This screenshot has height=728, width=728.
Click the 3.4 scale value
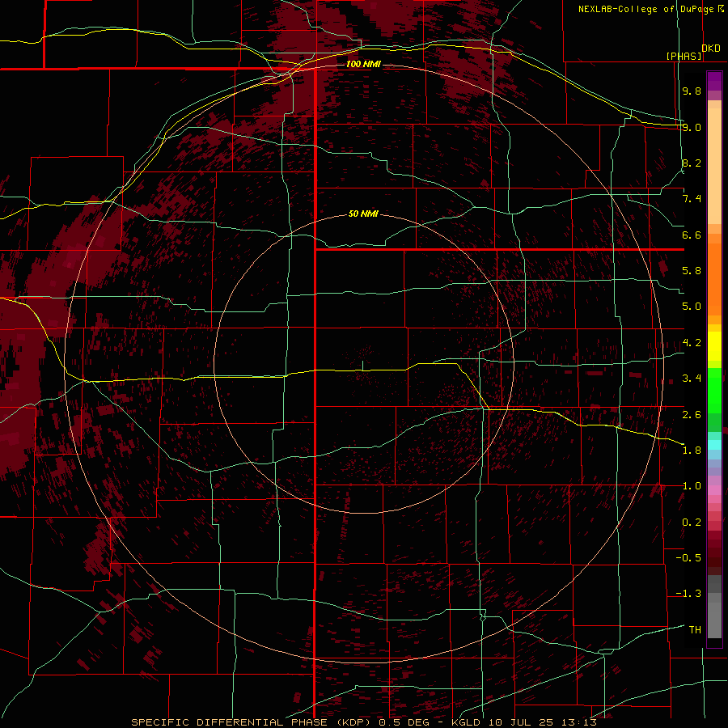(692, 379)
